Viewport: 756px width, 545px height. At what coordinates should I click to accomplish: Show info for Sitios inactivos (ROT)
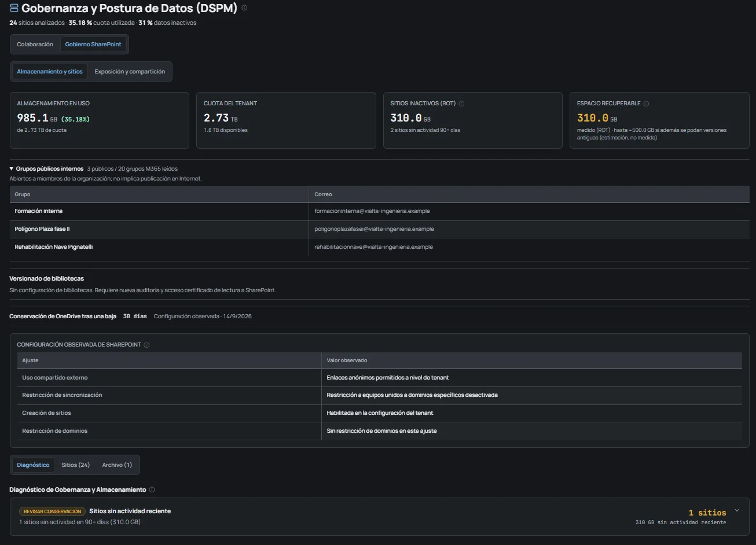point(461,104)
